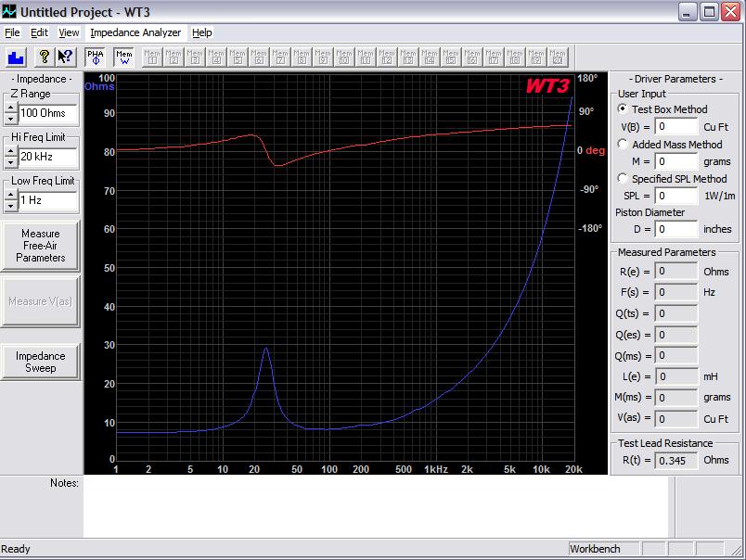The width and height of the screenshot is (746, 560).
Task: Click the L(e) mH measured value field
Action: (x=676, y=376)
